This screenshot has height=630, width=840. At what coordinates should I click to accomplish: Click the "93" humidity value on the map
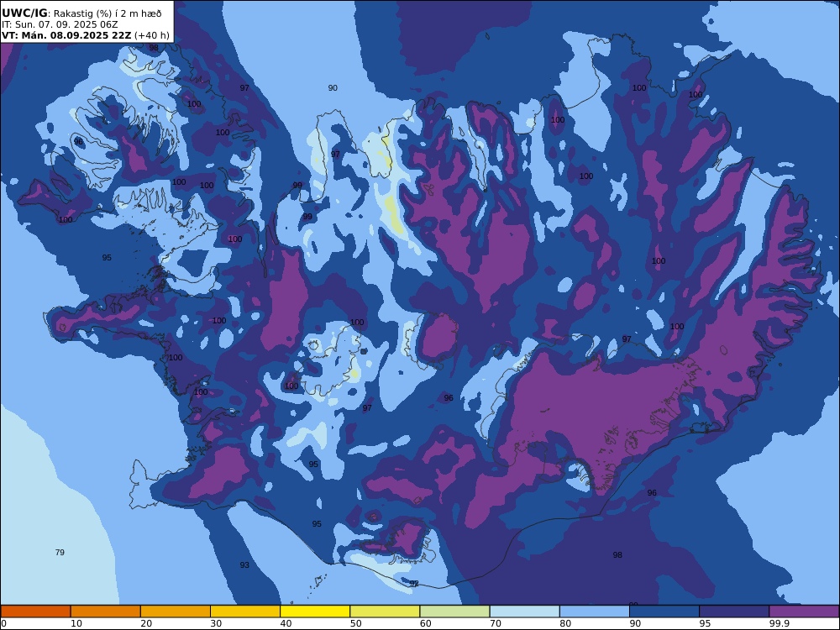point(244,565)
